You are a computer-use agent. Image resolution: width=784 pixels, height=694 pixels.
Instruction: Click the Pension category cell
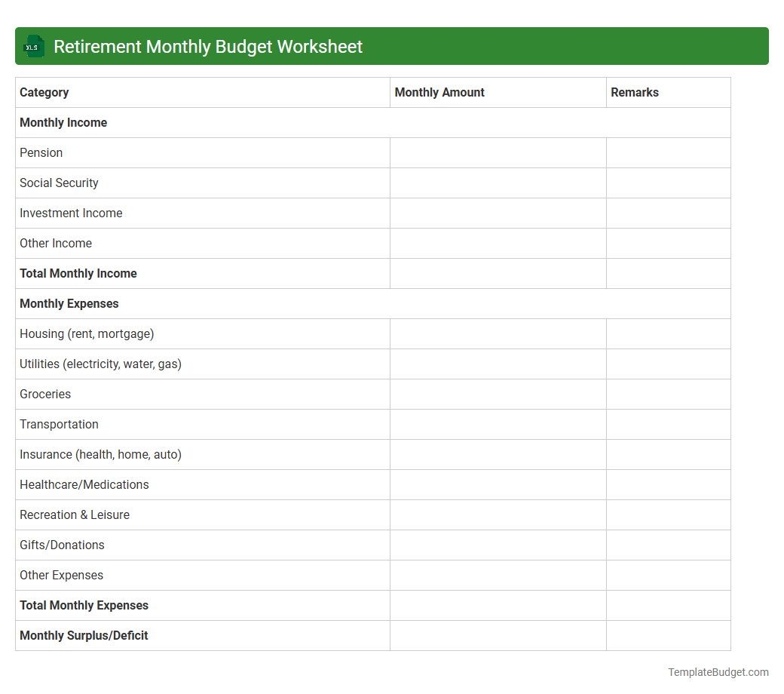[41, 152]
